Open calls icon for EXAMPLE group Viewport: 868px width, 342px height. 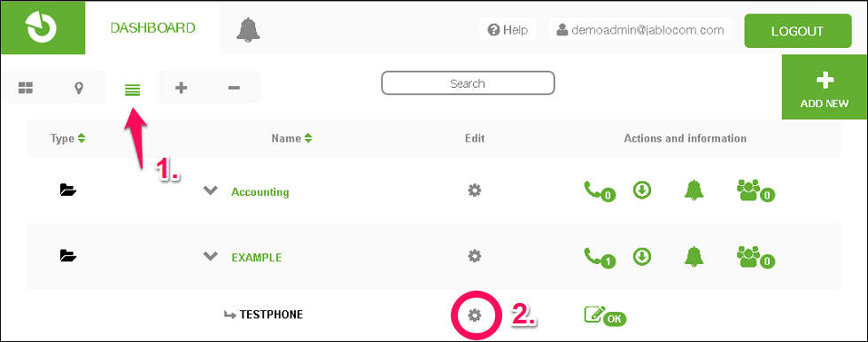[601, 257]
